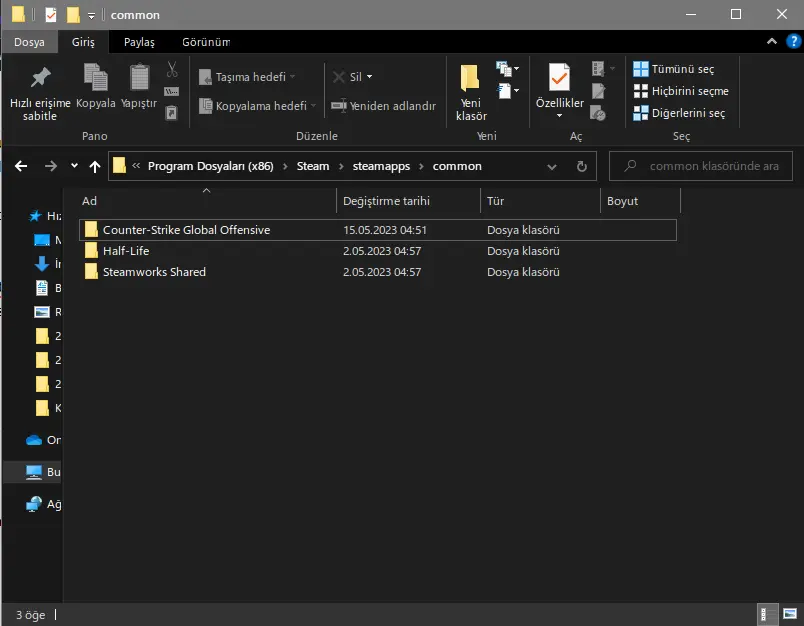Switch to details view in status bar

tap(767, 614)
